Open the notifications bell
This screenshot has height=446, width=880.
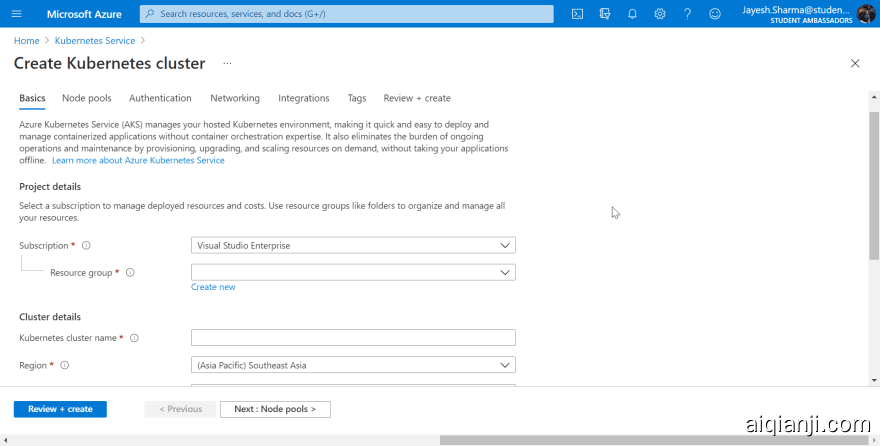tap(632, 14)
